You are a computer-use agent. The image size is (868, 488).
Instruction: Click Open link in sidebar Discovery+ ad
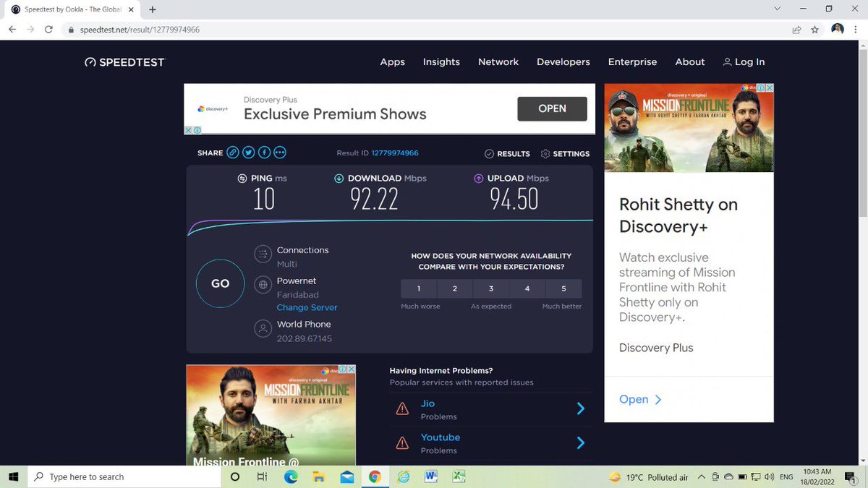click(x=640, y=399)
